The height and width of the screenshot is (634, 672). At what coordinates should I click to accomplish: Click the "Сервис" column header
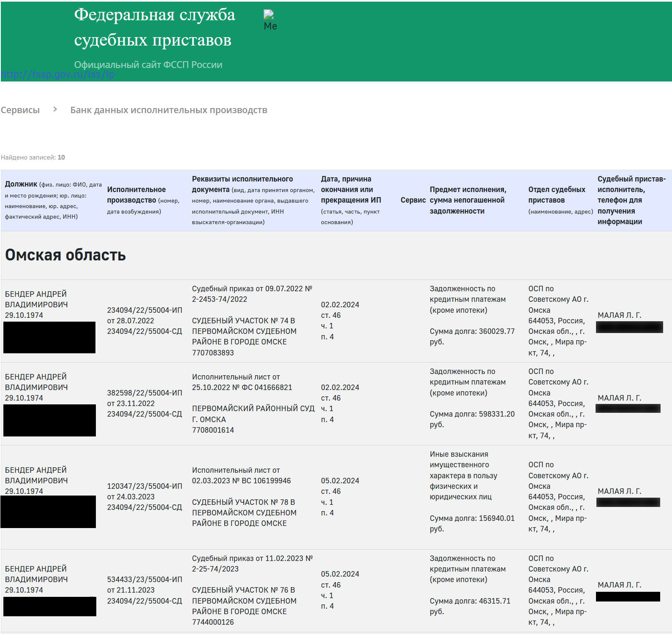[413, 200]
